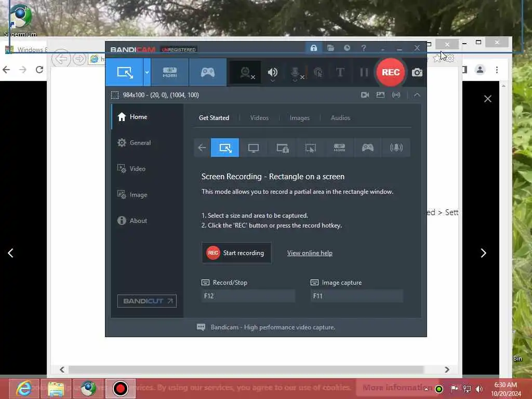Toggle the webcam overlay icon
Image resolution: width=532 pixels, height=399 pixels.
[245, 72]
